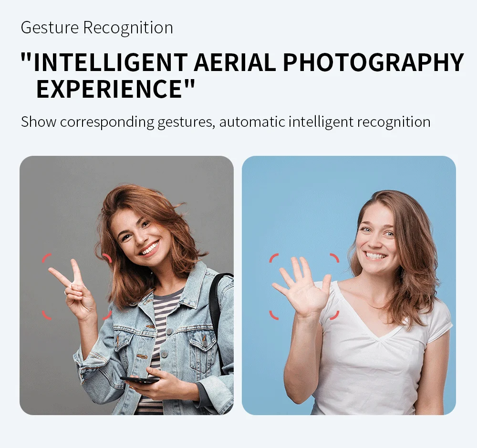This screenshot has width=477, height=448.
Task: Open the gray-background peace sign photo
Action: (x=126, y=285)
